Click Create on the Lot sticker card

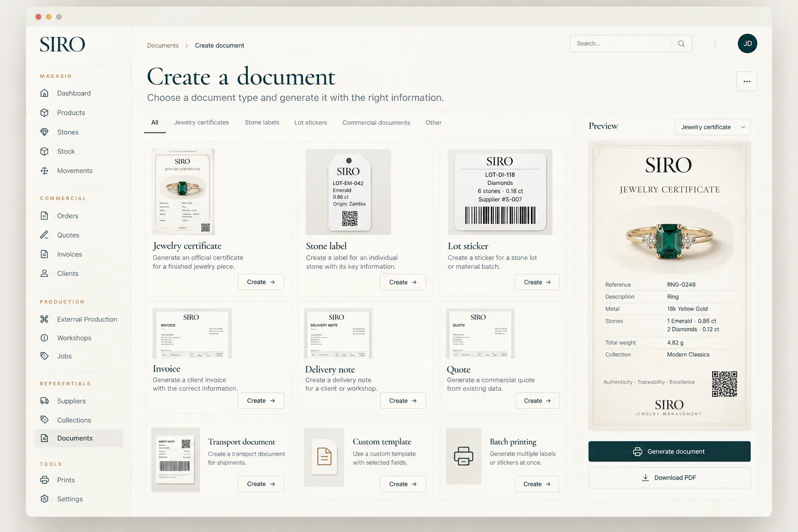(537, 282)
